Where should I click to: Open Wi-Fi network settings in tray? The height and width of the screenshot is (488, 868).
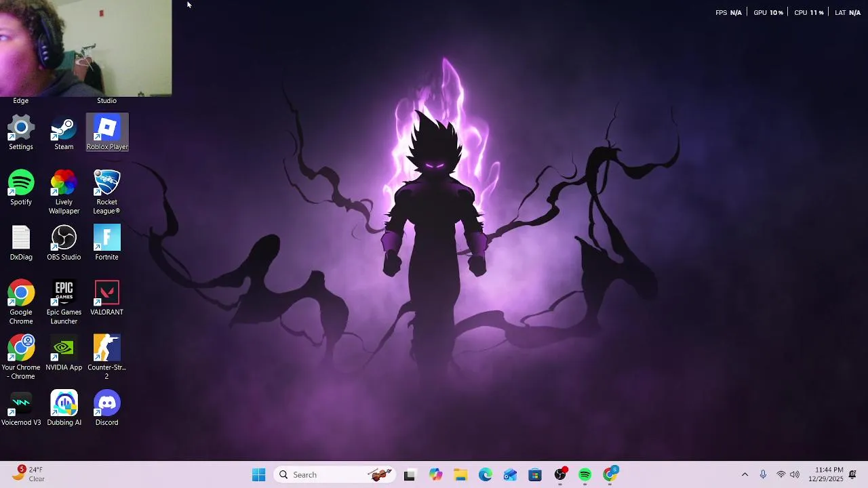click(x=781, y=475)
